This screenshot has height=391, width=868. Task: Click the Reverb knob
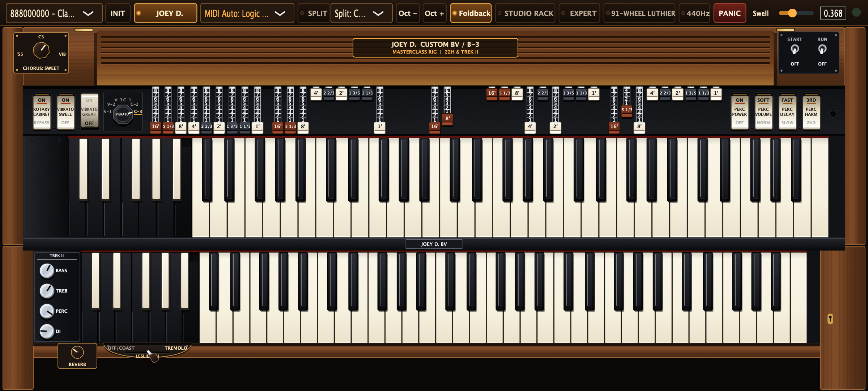77,352
